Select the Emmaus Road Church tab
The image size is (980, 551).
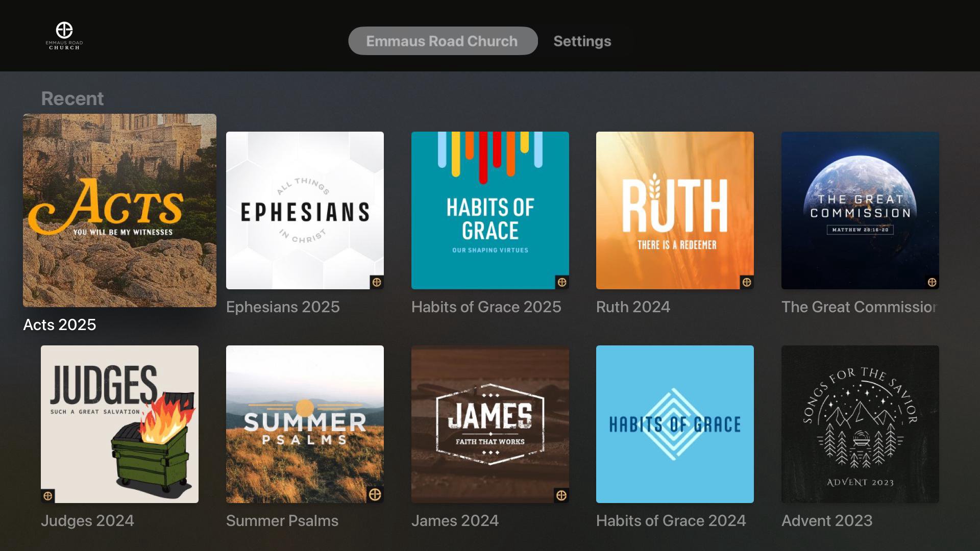pyautogui.click(x=443, y=41)
